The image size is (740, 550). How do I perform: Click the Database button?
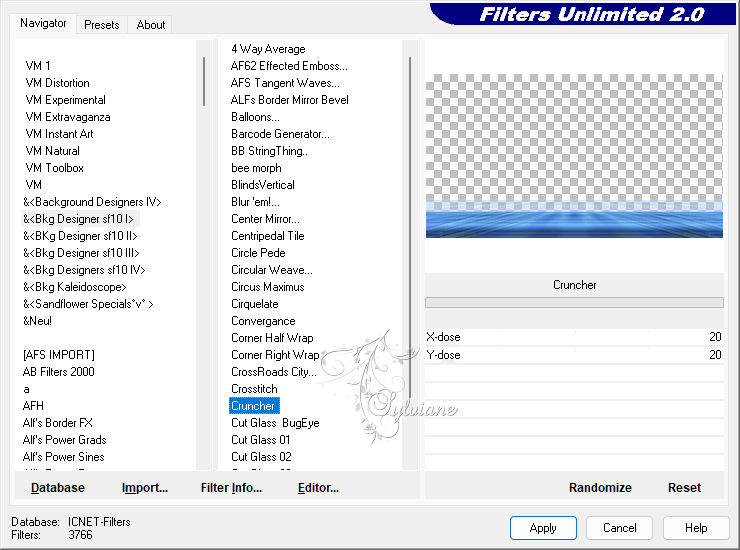(58, 488)
